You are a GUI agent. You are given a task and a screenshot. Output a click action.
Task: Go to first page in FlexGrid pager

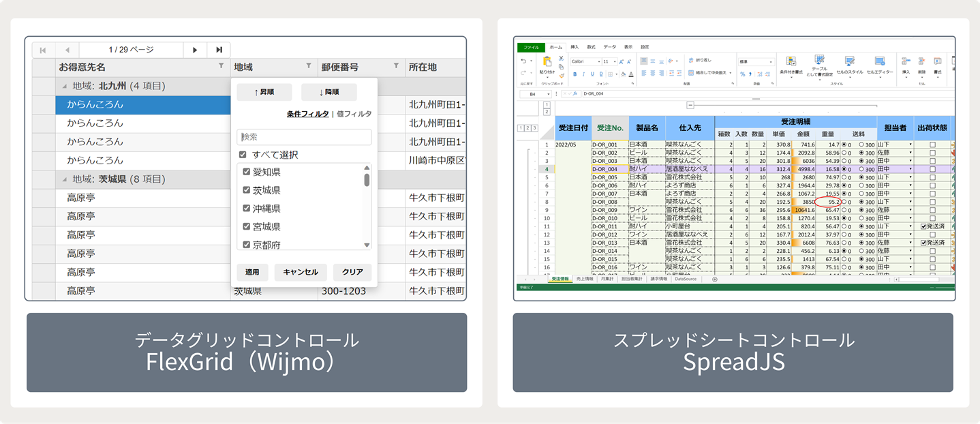(43, 50)
